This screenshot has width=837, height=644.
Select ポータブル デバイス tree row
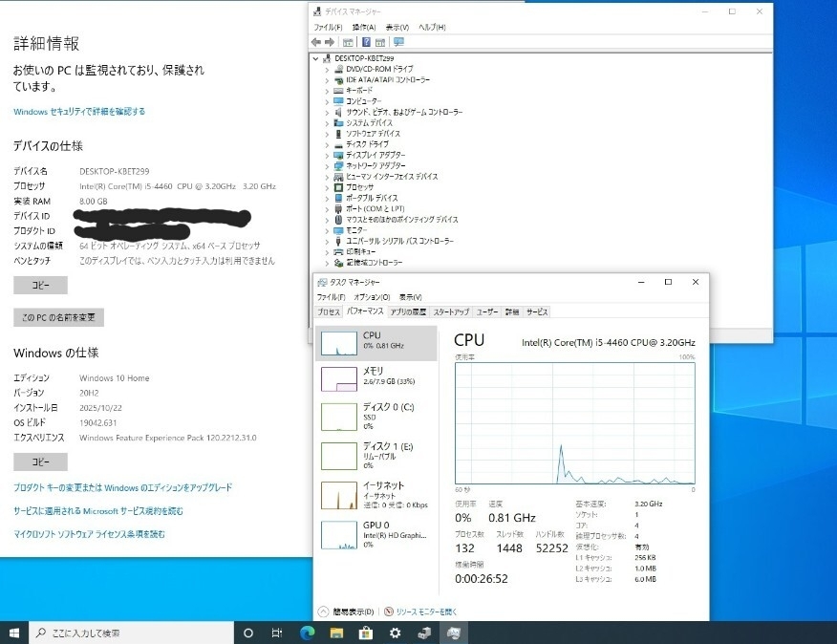click(372, 198)
